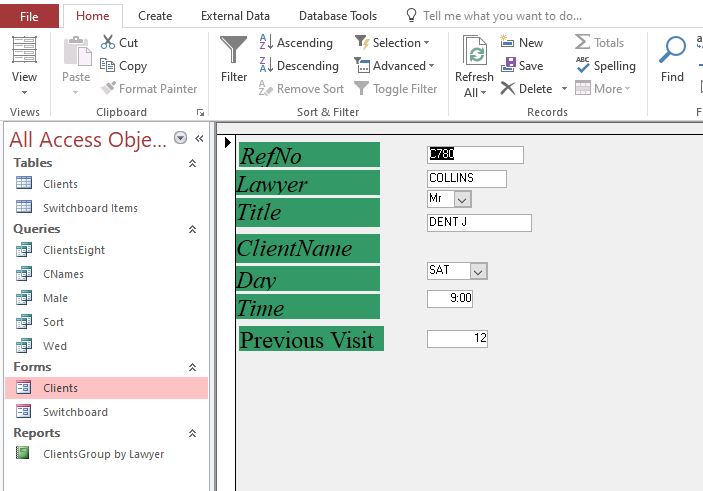Click the Cut scissors icon
Viewport: 703px width, 491px height.
pos(109,43)
